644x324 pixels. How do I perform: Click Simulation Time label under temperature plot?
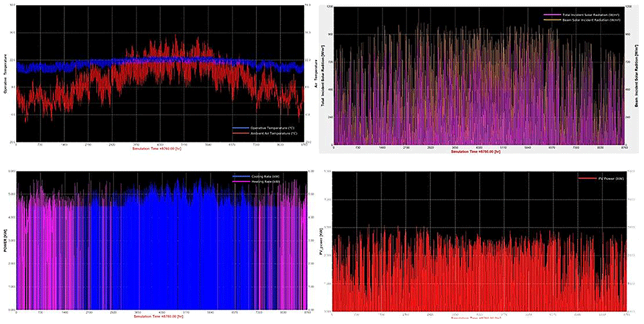[156, 149]
